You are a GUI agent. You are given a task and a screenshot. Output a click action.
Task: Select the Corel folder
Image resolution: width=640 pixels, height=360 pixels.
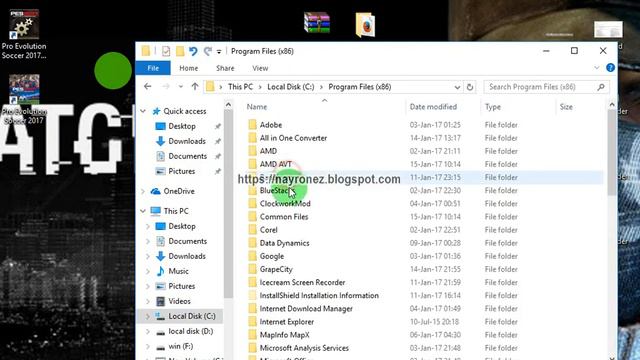coord(268,230)
